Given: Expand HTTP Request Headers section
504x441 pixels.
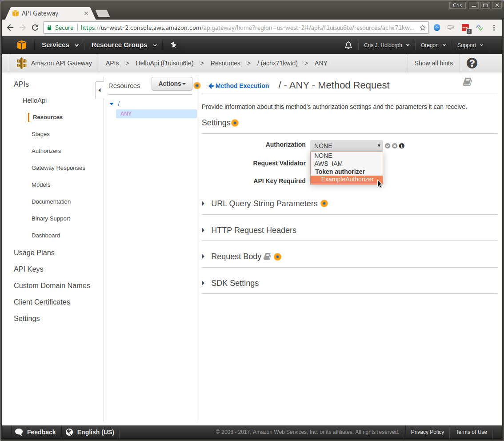Looking at the screenshot, I should coord(203,230).
